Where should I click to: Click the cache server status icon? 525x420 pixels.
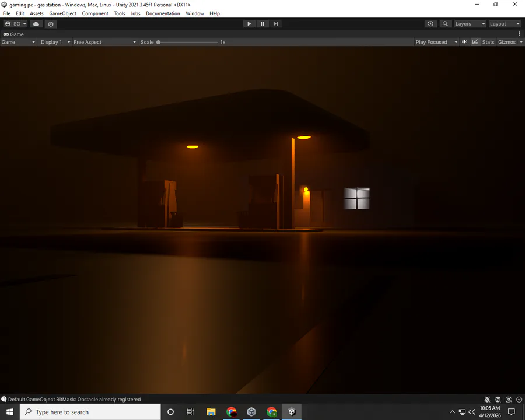498,399
